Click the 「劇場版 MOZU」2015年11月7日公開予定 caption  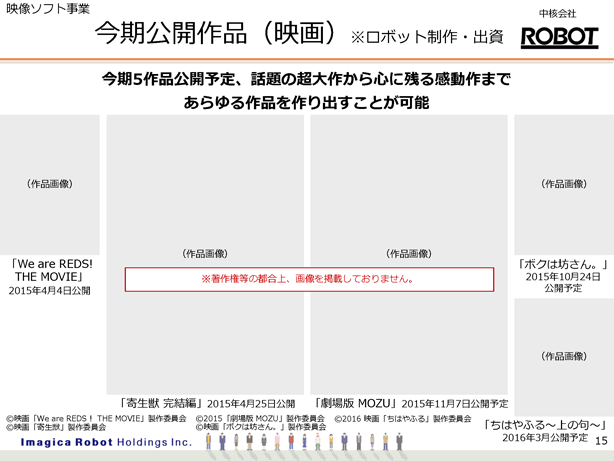coord(411,403)
